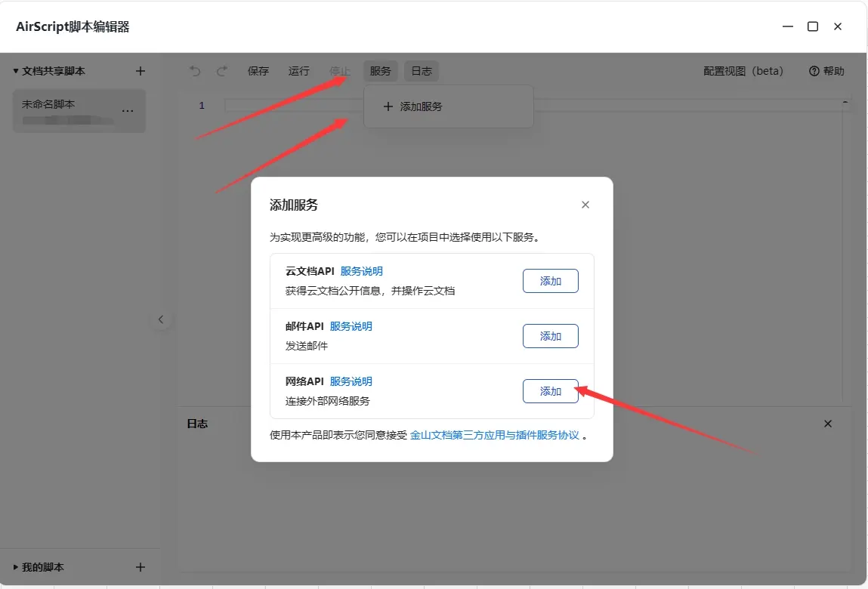Click the 发送邮件 description text
This screenshot has width=868, height=589.
[307, 346]
